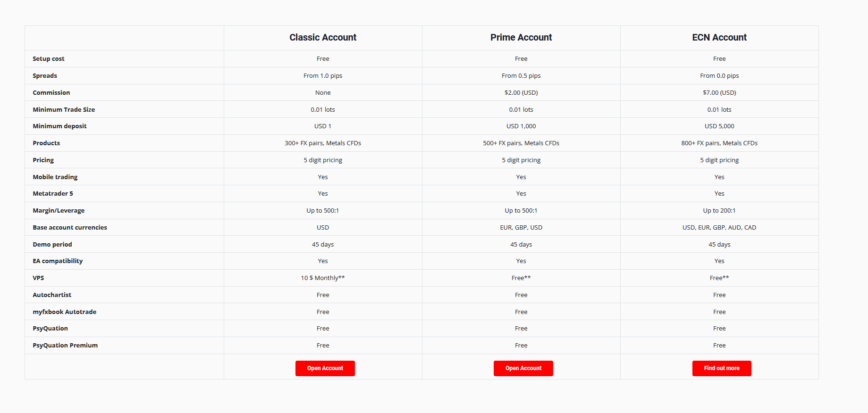Click 'USD, EUR, GBP, AUD, CAD' currencies cell
868x413 pixels.
click(x=719, y=227)
